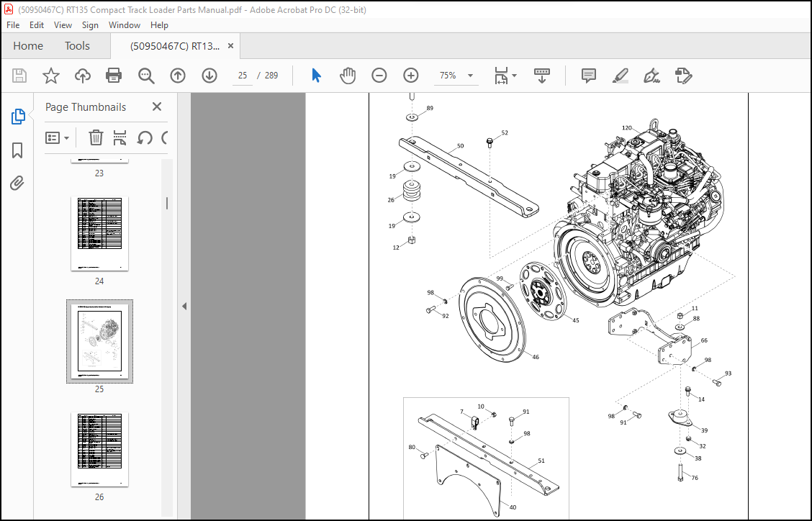
Task: Print the document with the printer icon
Action: (114, 76)
